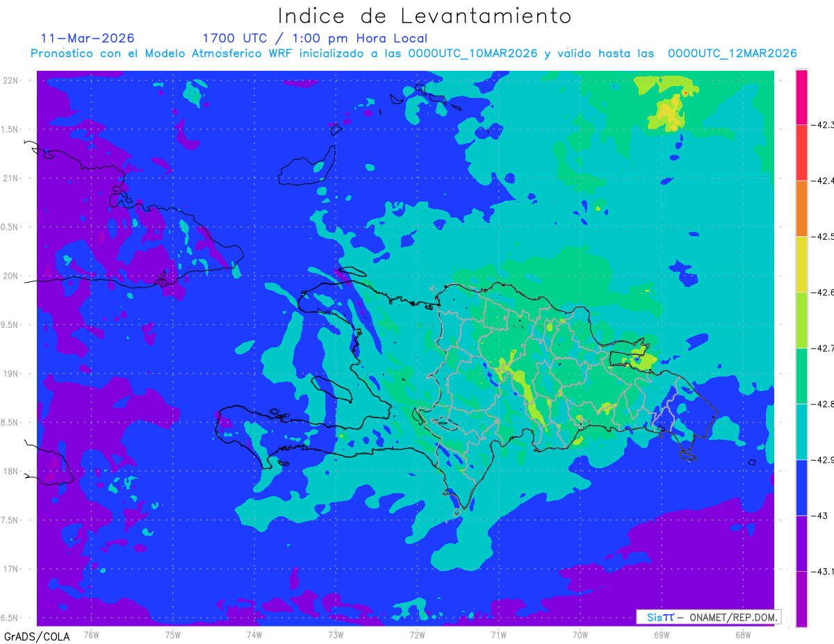Click the '74W' longitude label
Viewport: 834px width, 644px height.
254,634
